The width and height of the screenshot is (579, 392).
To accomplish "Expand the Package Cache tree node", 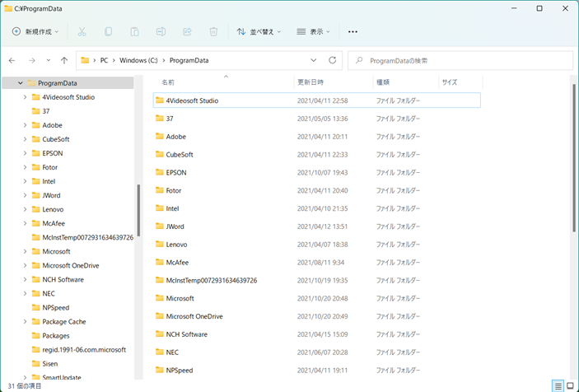I will pyautogui.click(x=25, y=321).
